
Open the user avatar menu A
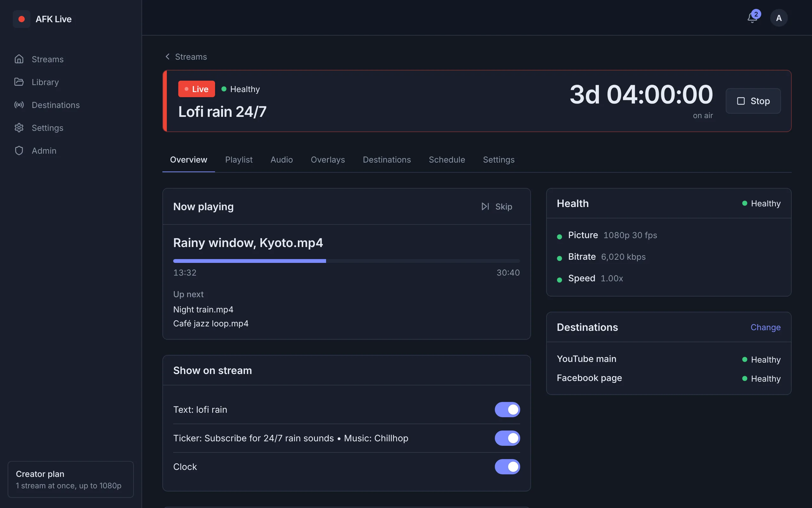(x=778, y=18)
